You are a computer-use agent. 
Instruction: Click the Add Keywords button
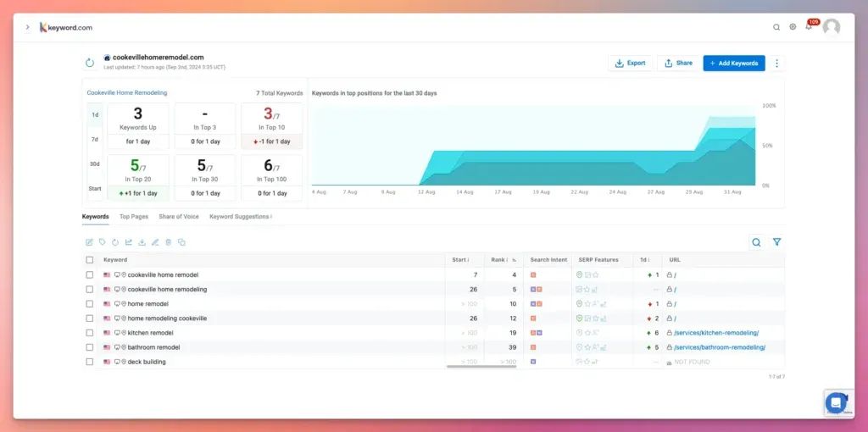[734, 63]
